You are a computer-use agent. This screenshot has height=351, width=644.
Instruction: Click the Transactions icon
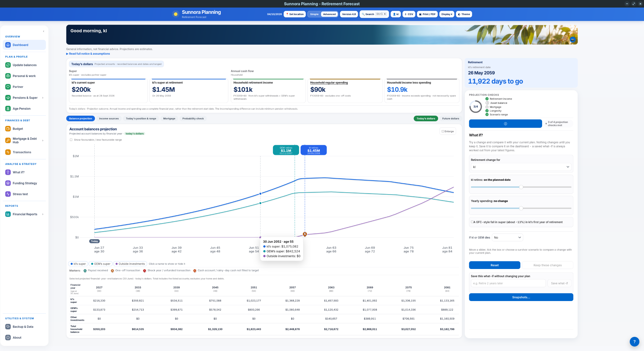8,152
